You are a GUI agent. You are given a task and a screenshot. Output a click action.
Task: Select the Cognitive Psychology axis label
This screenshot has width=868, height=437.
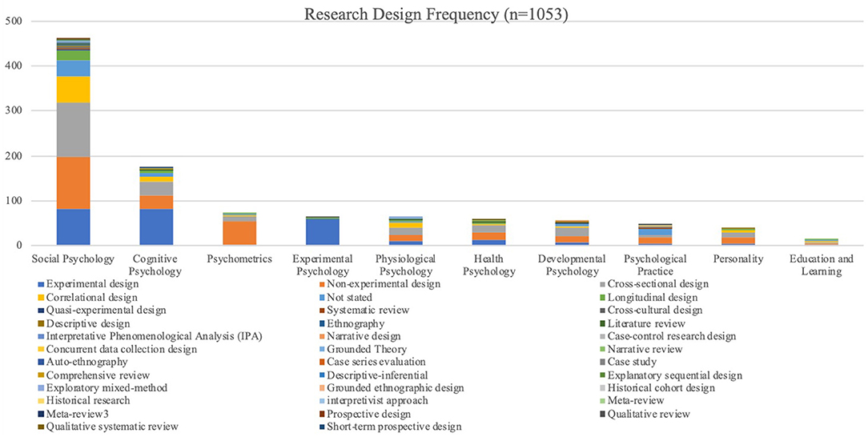156,265
